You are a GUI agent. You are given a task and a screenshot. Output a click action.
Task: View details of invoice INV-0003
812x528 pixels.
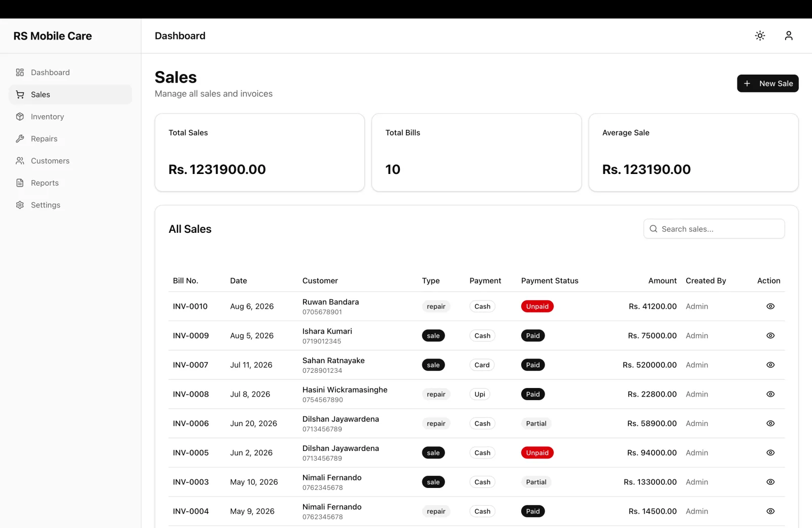(x=770, y=482)
